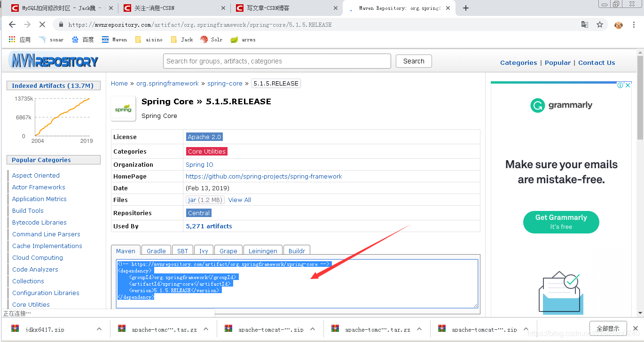Click the ad info icon on Grammarly ad
Screen dimensions: 644x342
[x=620, y=85]
